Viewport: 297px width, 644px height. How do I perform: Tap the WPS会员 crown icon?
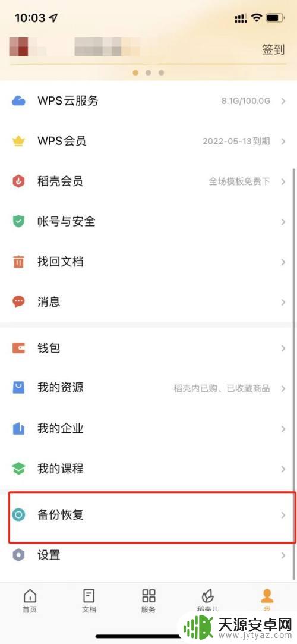point(18,142)
